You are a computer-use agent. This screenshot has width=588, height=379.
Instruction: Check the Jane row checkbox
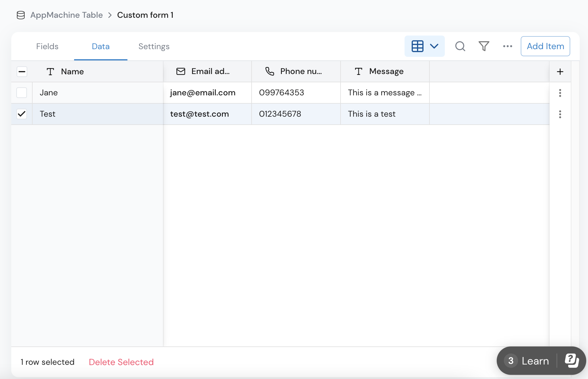[22, 93]
